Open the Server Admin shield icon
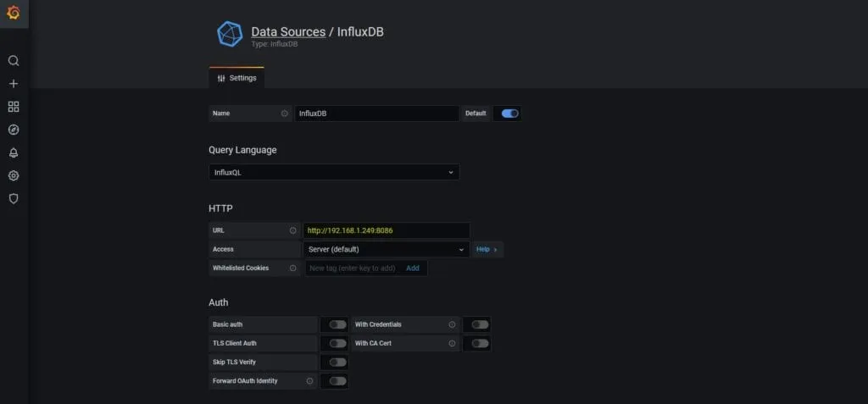This screenshot has width=868, height=404. [x=14, y=199]
